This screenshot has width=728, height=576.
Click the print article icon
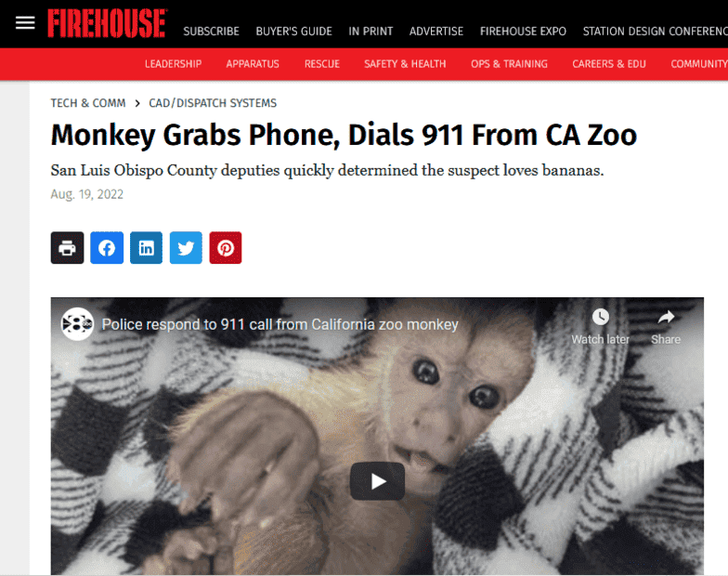point(67,247)
